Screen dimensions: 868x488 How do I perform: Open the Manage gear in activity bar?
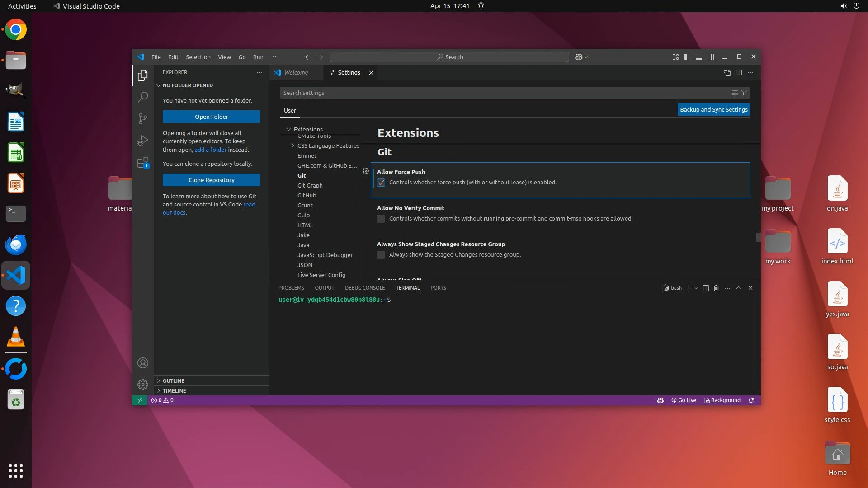tap(142, 385)
